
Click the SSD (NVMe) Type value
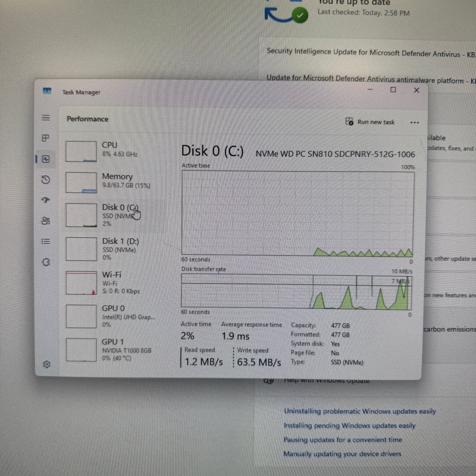pos(347,362)
